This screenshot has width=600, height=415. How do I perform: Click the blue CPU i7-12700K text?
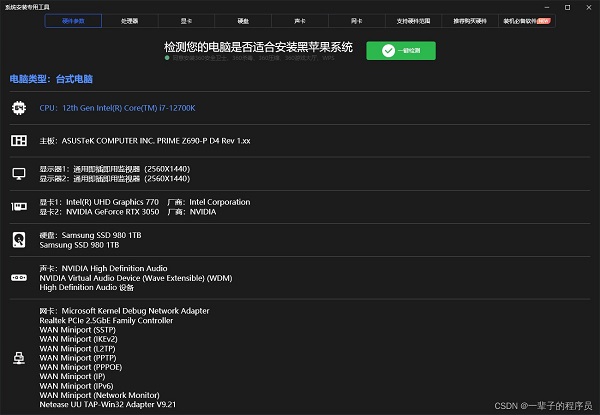click(x=117, y=108)
